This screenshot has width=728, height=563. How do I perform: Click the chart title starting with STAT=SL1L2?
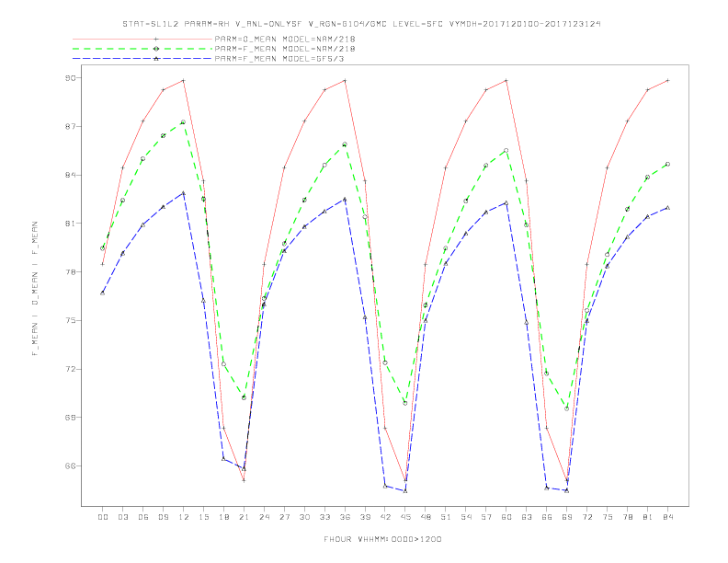point(361,24)
